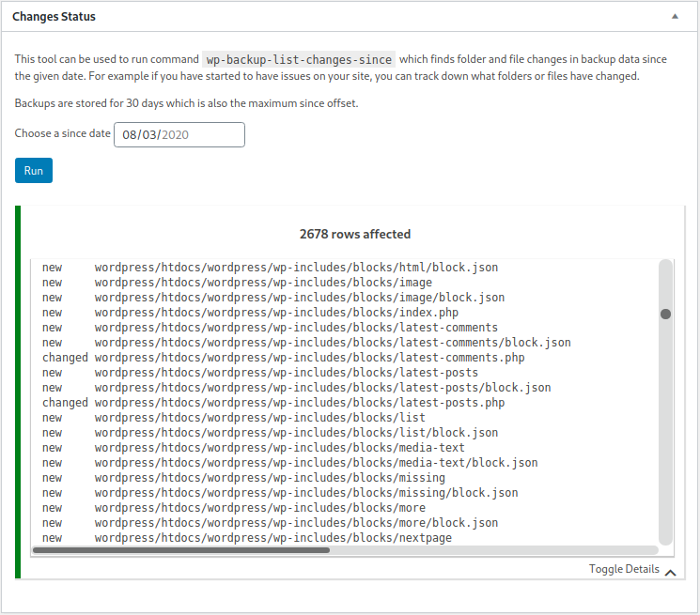Image resolution: width=700 pixels, height=615 pixels.
Task: Click the Toggle Details chevron icon
Action: tap(670, 573)
